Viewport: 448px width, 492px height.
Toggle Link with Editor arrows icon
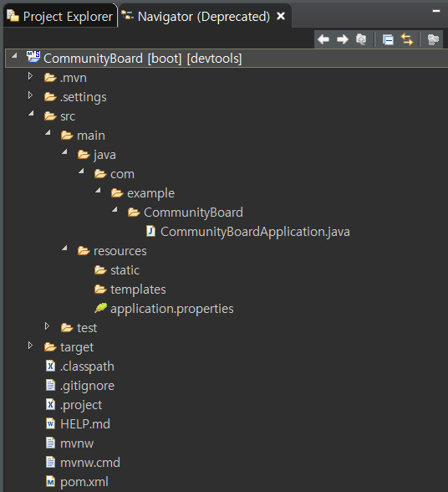coord(407,39)
